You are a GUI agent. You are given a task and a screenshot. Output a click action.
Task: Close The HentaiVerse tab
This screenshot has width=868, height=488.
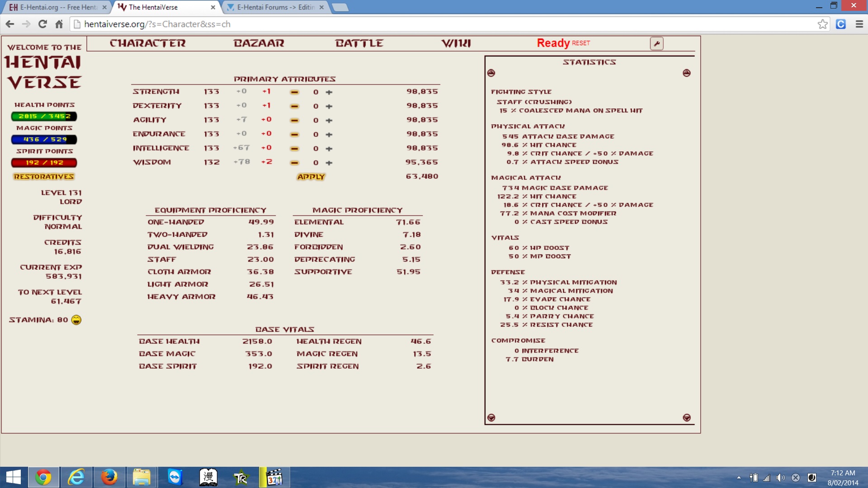pos(213,7)
